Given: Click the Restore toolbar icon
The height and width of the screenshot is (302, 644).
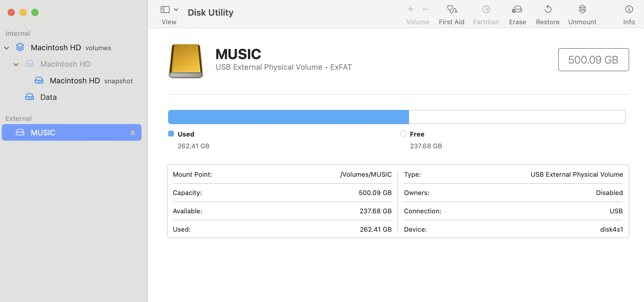Looking at the screenshot, I should pyautogui.click(x=548, y=10).
